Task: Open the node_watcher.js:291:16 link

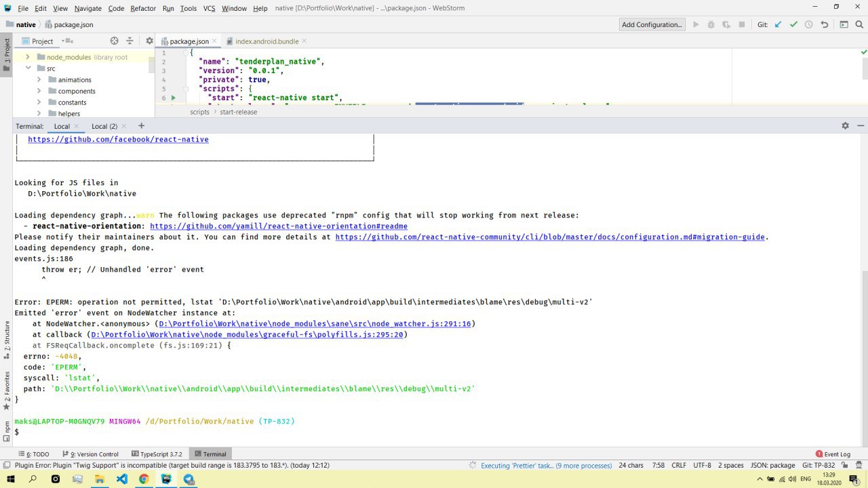Action: click(x=315, y=324)
